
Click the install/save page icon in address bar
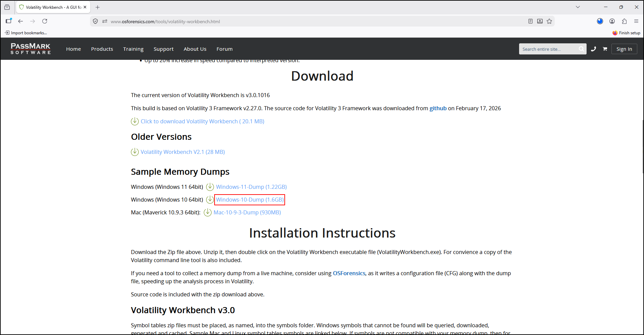click(x=540, y=21)
